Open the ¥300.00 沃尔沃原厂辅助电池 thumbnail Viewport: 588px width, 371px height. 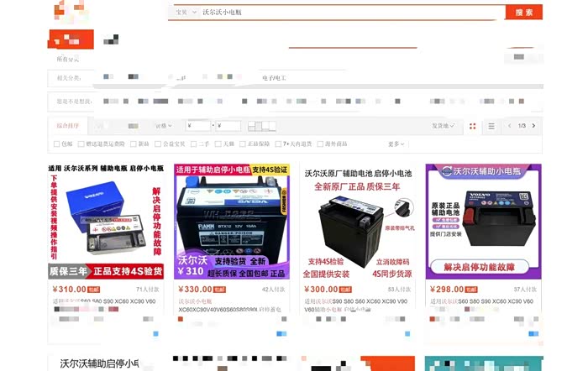[x=358, y=222]
